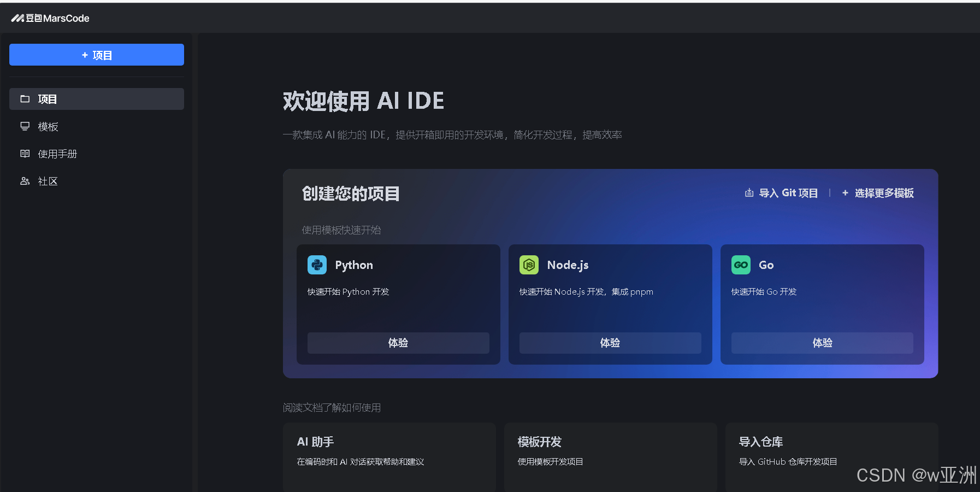Open the 导入仓库 documentation card

[x=832, y=457]
